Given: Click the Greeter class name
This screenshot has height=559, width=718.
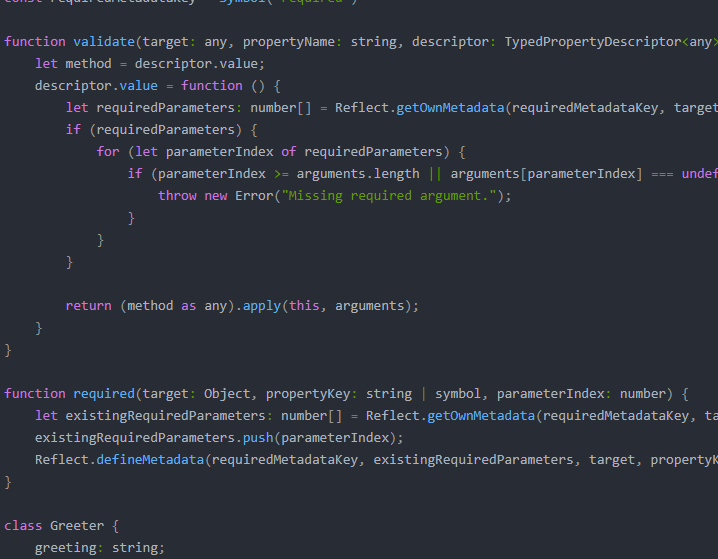Looking at the screenshot, I should point(77,525).
